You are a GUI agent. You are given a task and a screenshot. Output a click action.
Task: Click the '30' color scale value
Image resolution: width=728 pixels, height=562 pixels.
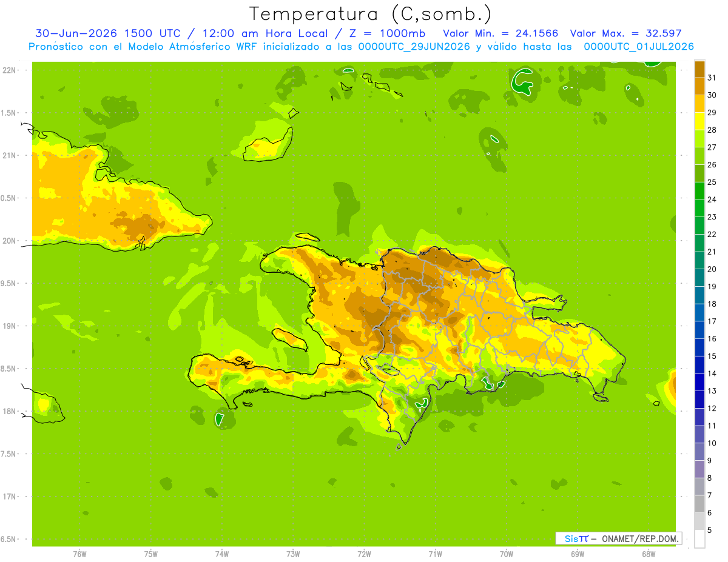(x=712, y=95)
